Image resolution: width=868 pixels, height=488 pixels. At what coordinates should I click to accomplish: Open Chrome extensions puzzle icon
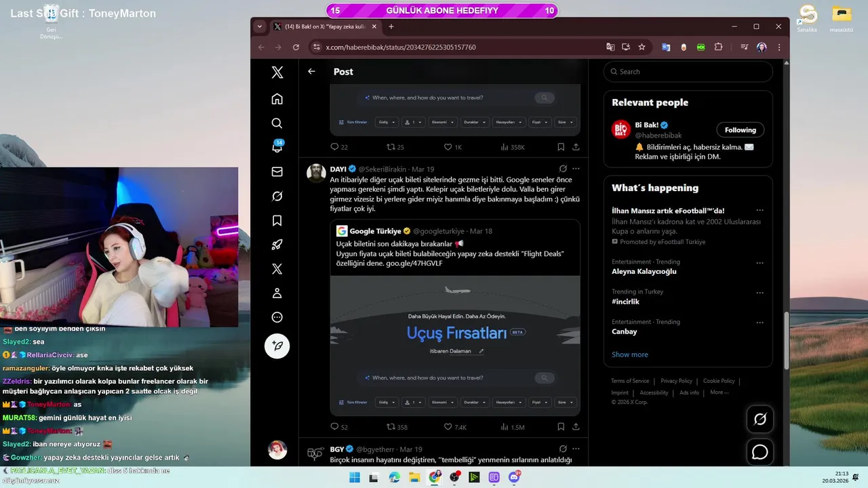tap(718, 47)
